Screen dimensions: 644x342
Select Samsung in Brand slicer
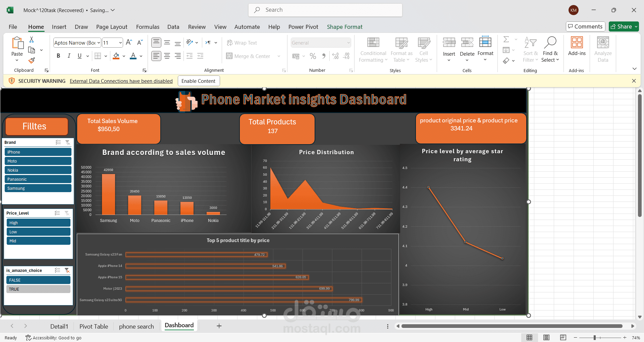click(x=38, y=188)
